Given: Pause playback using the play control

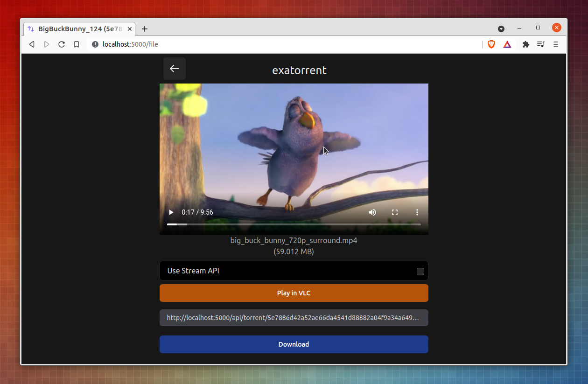Looking at the screenshot, I should (x=171, y=212).
